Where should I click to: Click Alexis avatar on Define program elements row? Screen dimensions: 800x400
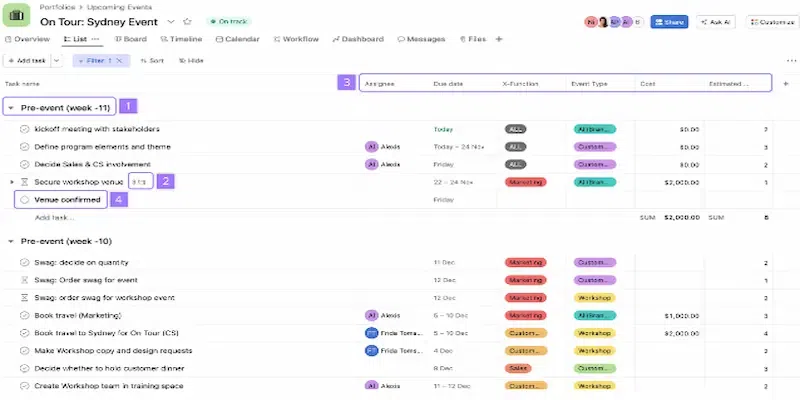click(x=371, y=147)
